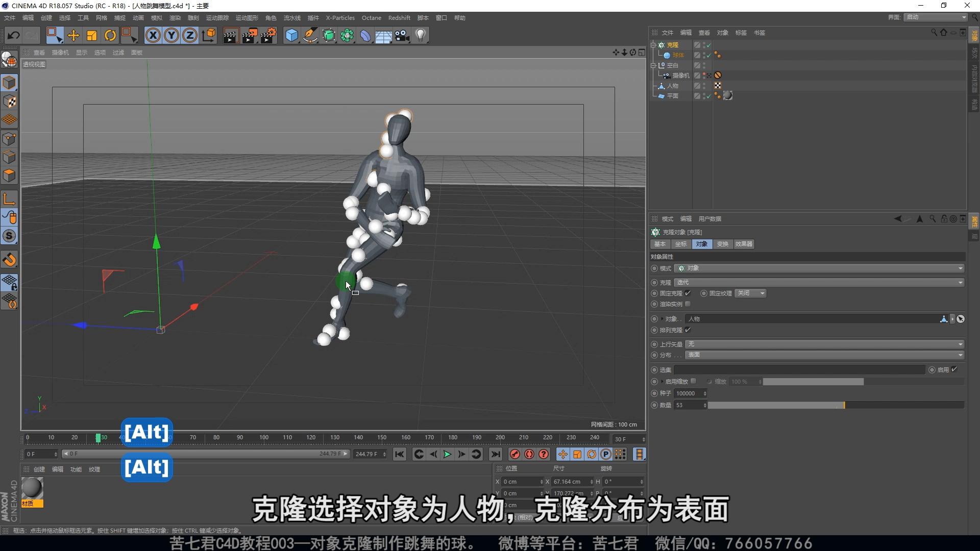Viewport: 980px width, 551px height.
Task: Open the 界面 layout dropdown 启动
Action: 936,17
